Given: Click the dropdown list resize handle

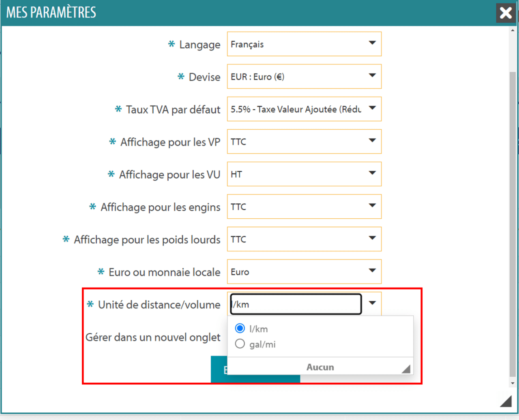Looking at the screenshot, I should pos(406,369).
